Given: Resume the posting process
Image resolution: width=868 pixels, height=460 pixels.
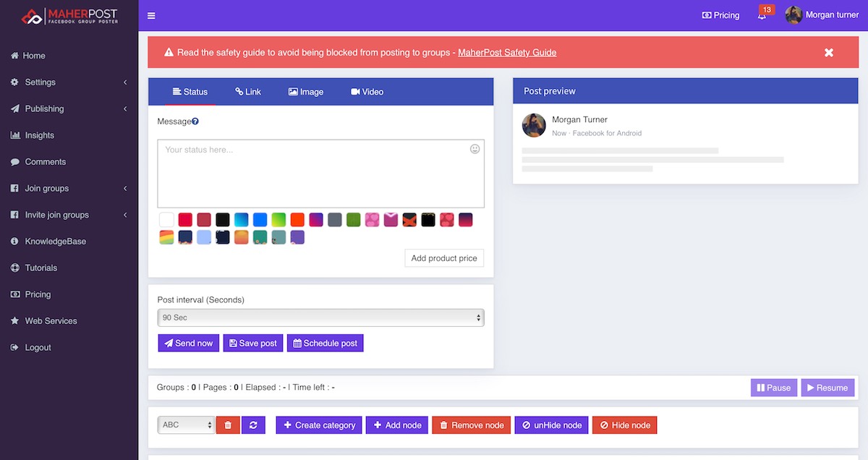Looking at the screenshot, I should click(827, 388).
